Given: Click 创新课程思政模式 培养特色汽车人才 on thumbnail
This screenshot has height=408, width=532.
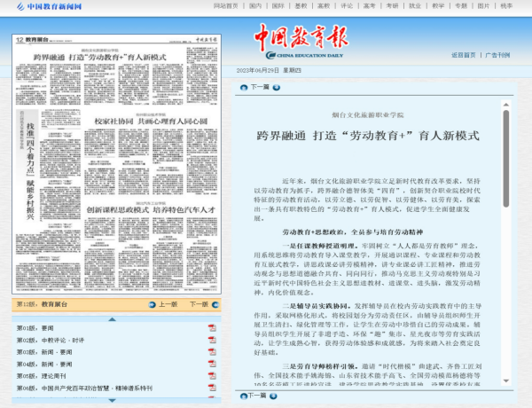Looking at the screenshot, I should click(151, 210).
